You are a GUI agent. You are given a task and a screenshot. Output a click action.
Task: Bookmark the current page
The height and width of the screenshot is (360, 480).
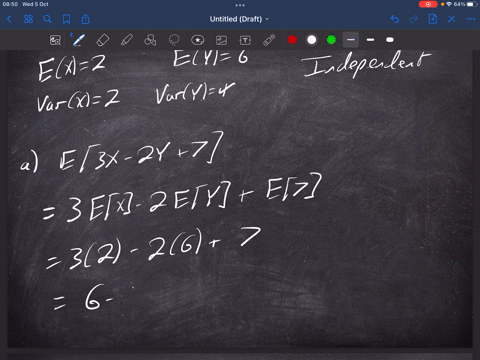[66, 19]
